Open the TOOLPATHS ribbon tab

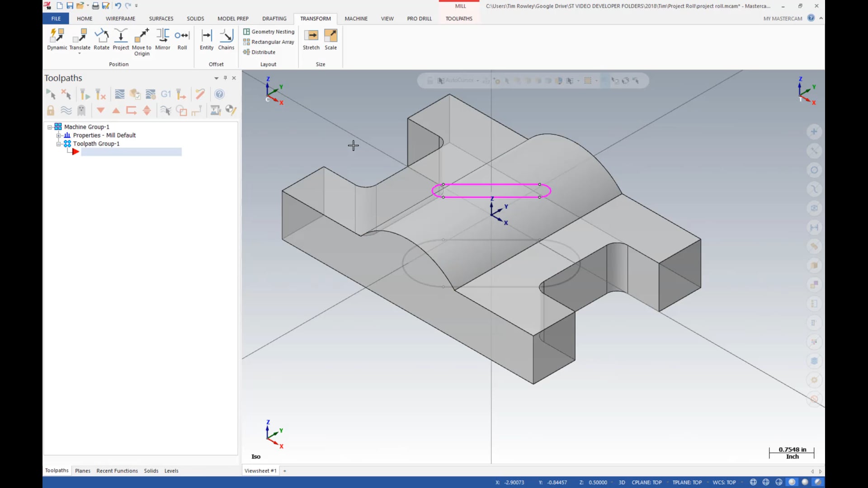(x=458, y=19)
